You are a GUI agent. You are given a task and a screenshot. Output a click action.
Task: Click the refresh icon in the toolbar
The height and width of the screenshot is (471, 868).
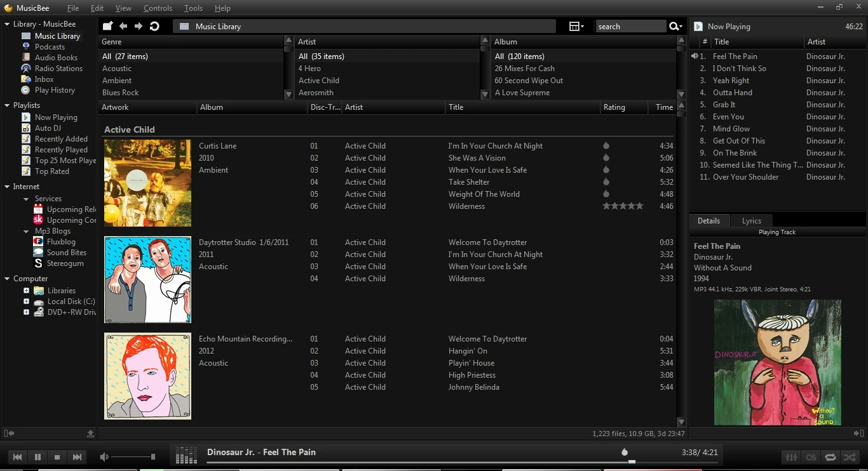click(154, 26)
